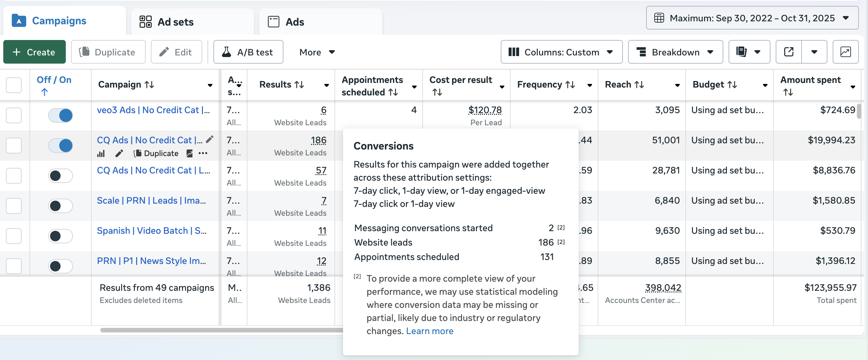Image resolution: width=868 pixels, height=360 pixels.
Task: Click the A/B test flask button
Action: point(248,52)
